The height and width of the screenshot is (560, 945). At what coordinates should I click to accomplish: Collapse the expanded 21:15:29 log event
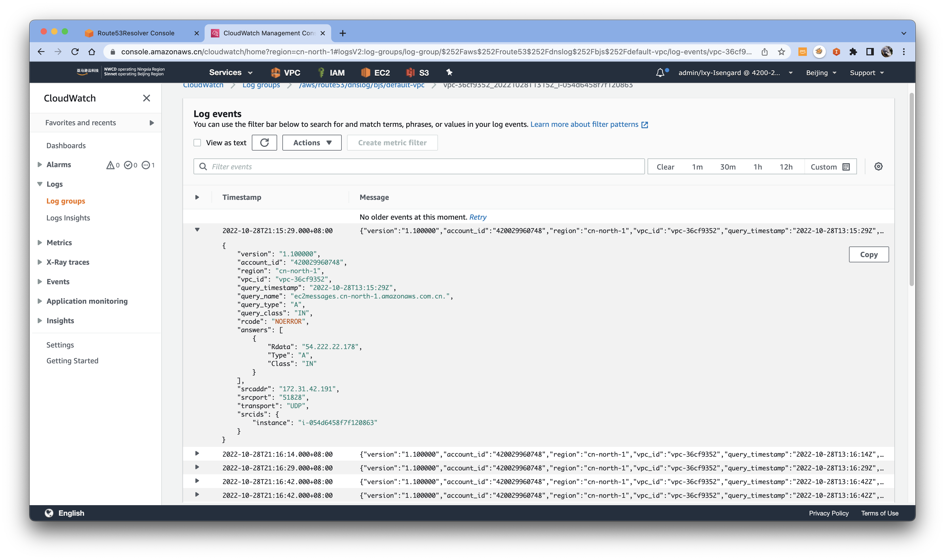coord(197,230)
